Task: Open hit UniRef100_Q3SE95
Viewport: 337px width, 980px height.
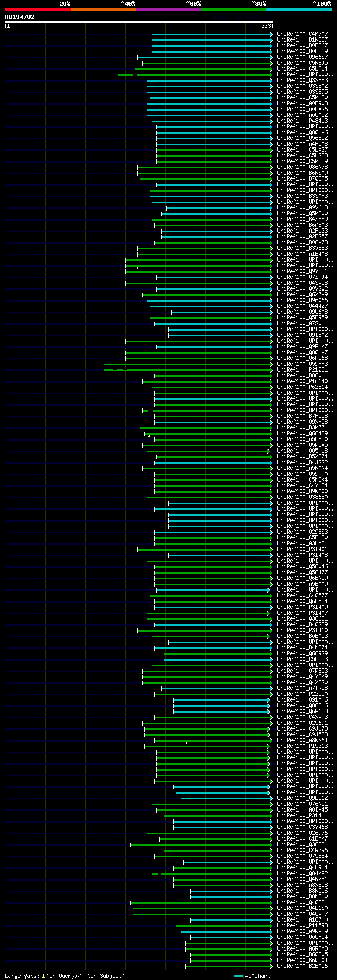Action: pos(302,92)
